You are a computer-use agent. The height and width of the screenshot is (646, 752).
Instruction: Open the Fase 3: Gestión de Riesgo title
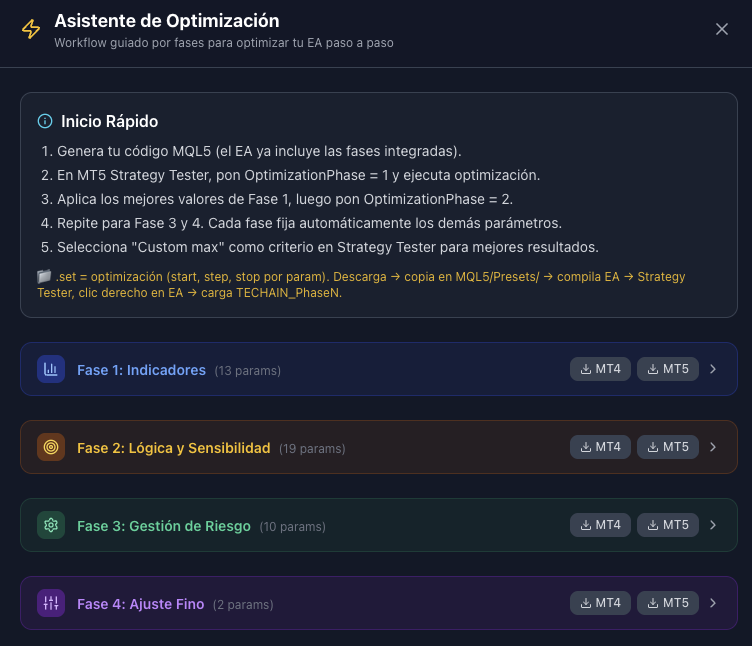164,526
